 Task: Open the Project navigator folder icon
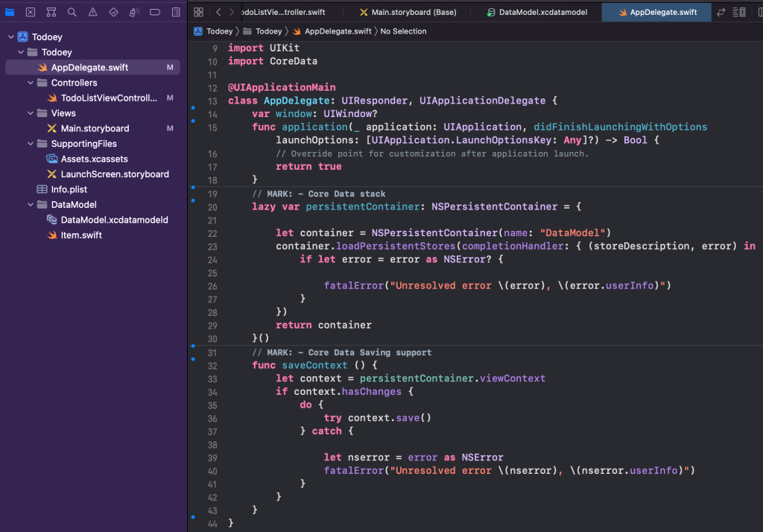10,12
